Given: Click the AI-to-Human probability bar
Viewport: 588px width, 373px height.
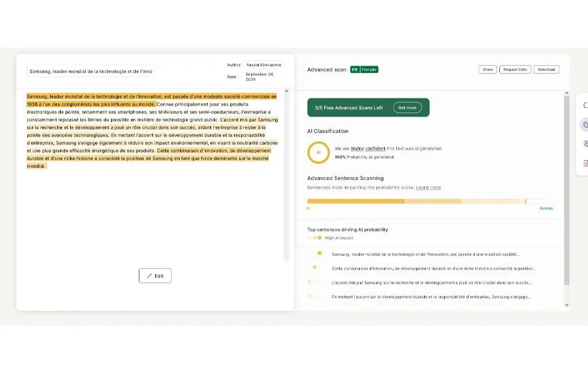Looking at the screenshot, I should click(x=429, y=202).
